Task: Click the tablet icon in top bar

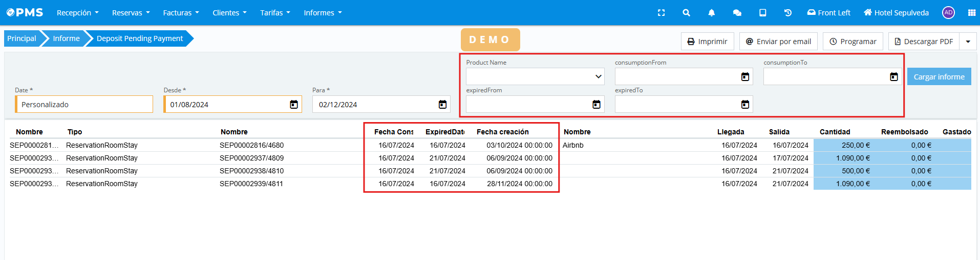Action: [762, 13]
